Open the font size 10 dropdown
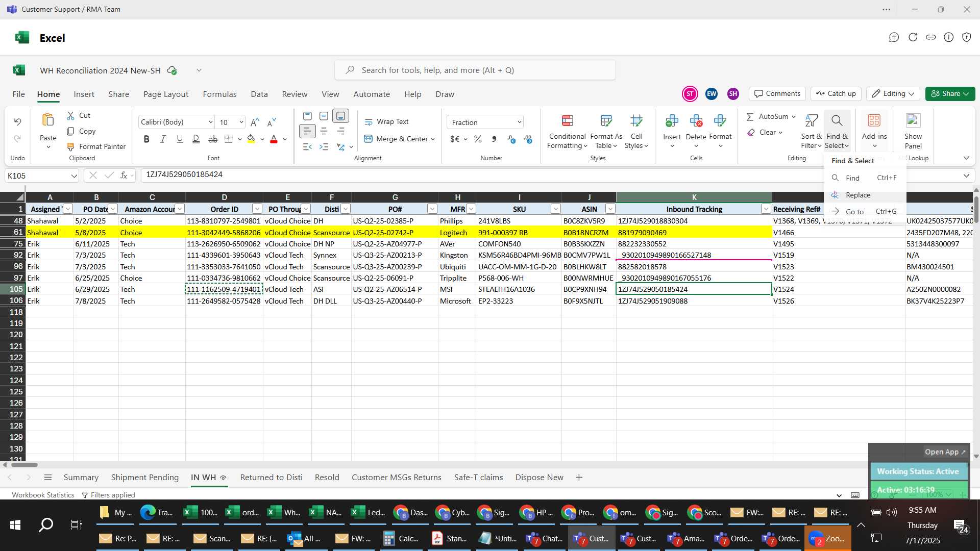This screenshot has height=551, width=980. click(x=241, y=122)
